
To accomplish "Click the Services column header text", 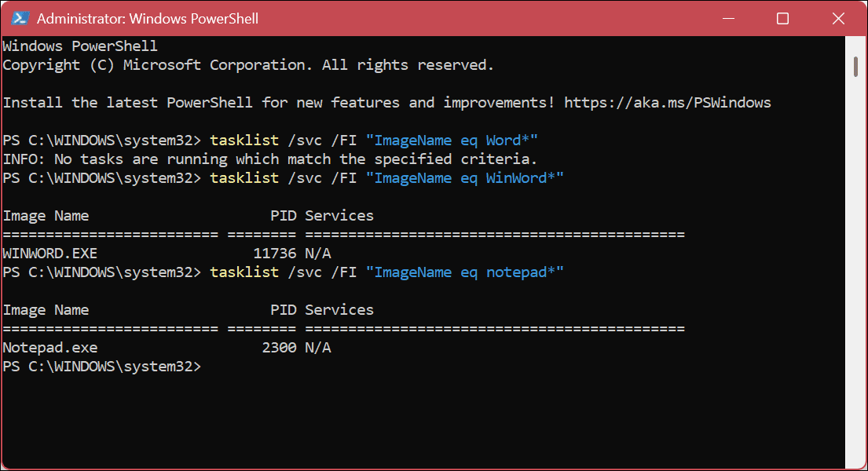I will click(339, 215).
